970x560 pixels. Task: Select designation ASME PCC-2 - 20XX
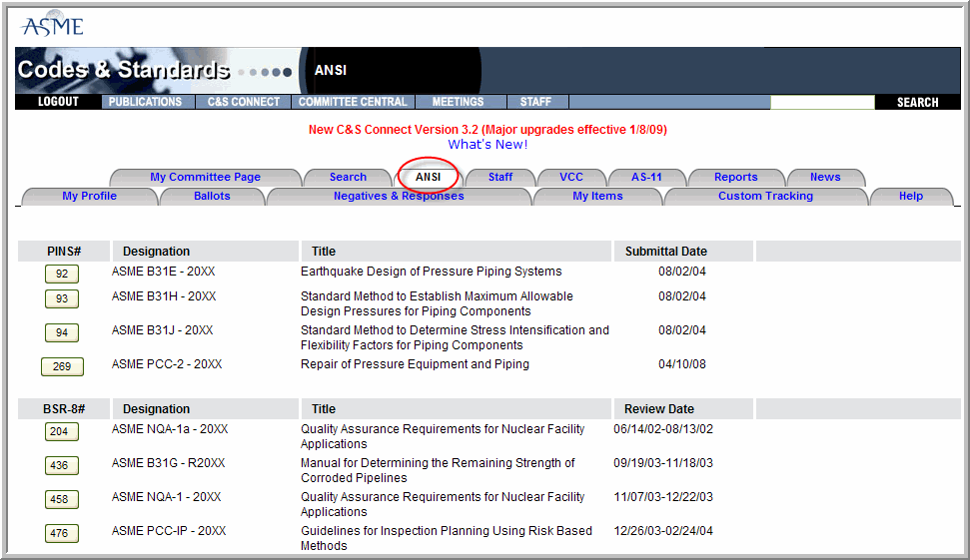coord(167,364)
